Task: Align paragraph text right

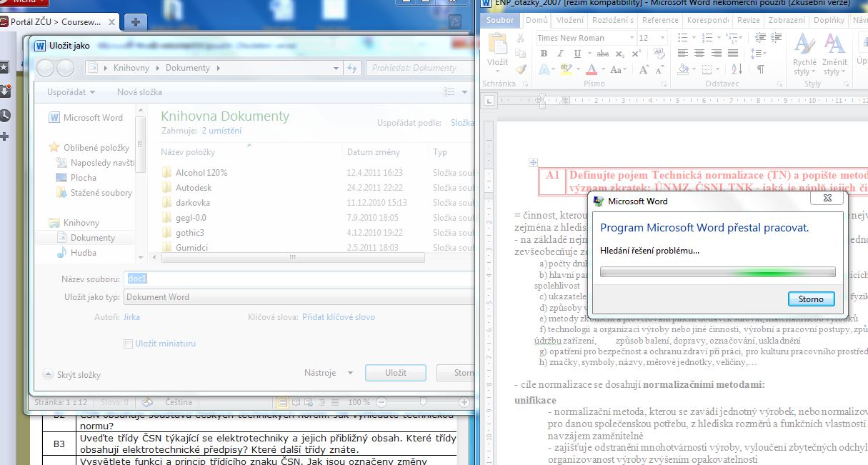Action: tap(716, 54)
